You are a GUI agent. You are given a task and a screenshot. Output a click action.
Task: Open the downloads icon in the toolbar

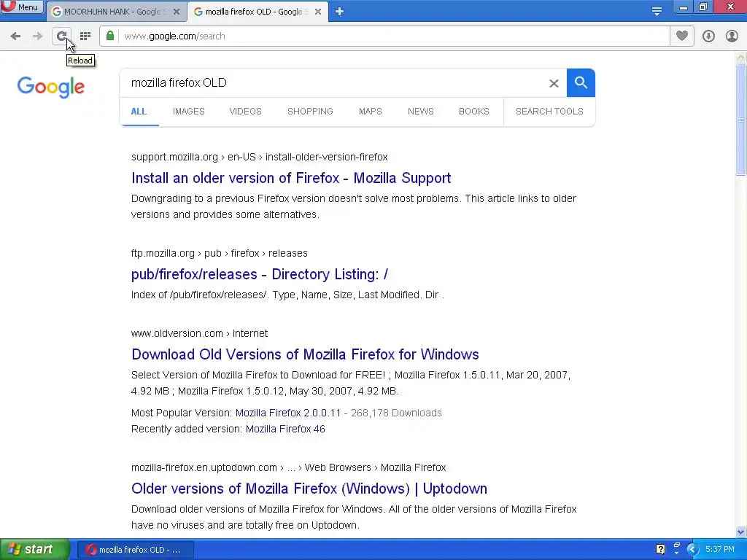[708, 36]
